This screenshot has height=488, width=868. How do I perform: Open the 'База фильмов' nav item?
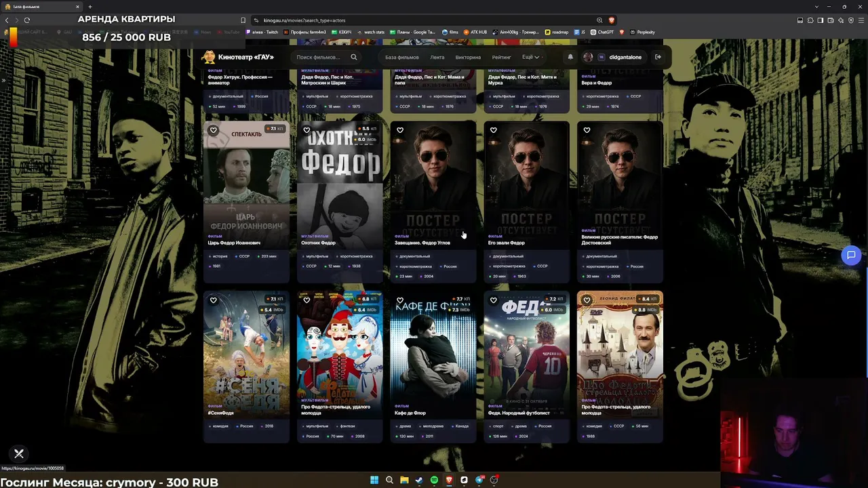(x=402, y=57)
